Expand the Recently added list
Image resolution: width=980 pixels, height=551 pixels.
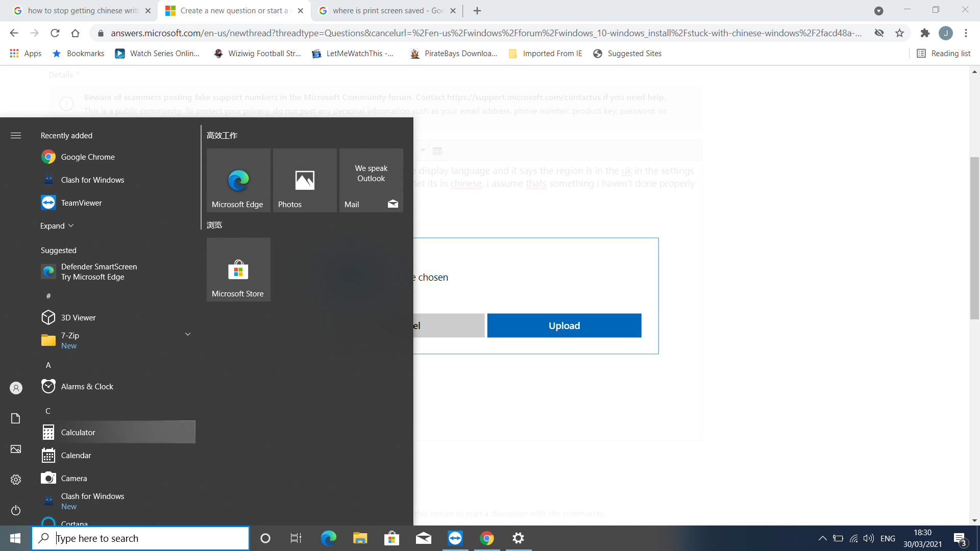click(x=57, y=226)
